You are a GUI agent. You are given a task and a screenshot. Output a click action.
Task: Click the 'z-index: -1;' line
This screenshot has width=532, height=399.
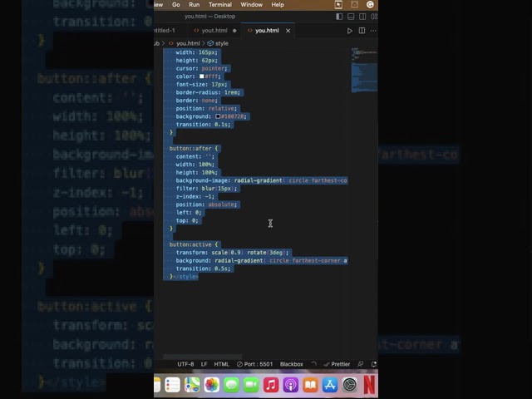195,196
